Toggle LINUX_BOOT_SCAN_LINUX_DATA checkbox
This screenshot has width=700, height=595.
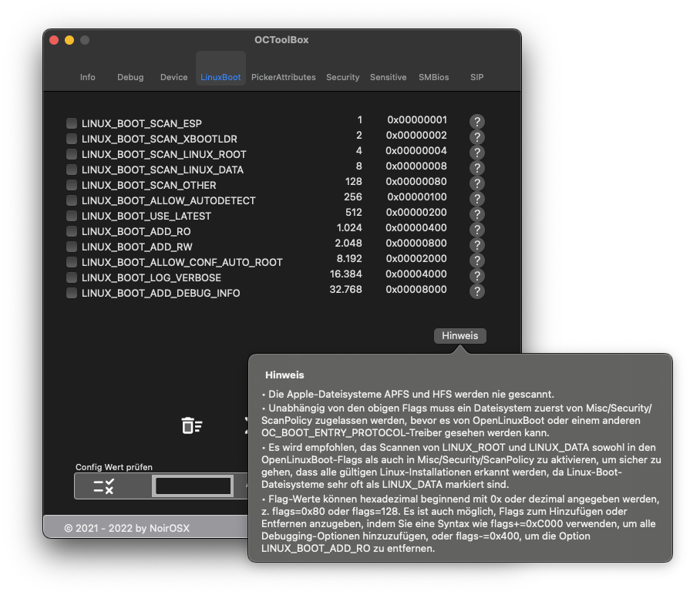[x=72, y=170]
